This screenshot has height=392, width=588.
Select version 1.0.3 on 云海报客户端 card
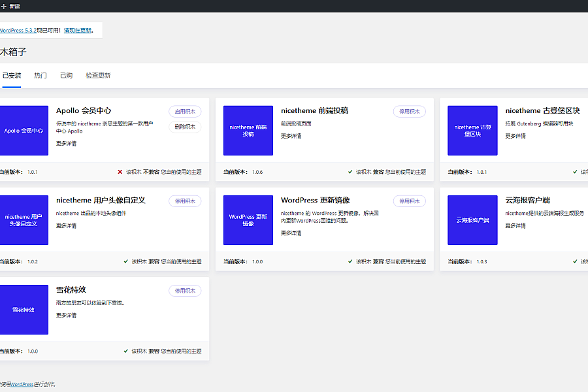point(482,261)
